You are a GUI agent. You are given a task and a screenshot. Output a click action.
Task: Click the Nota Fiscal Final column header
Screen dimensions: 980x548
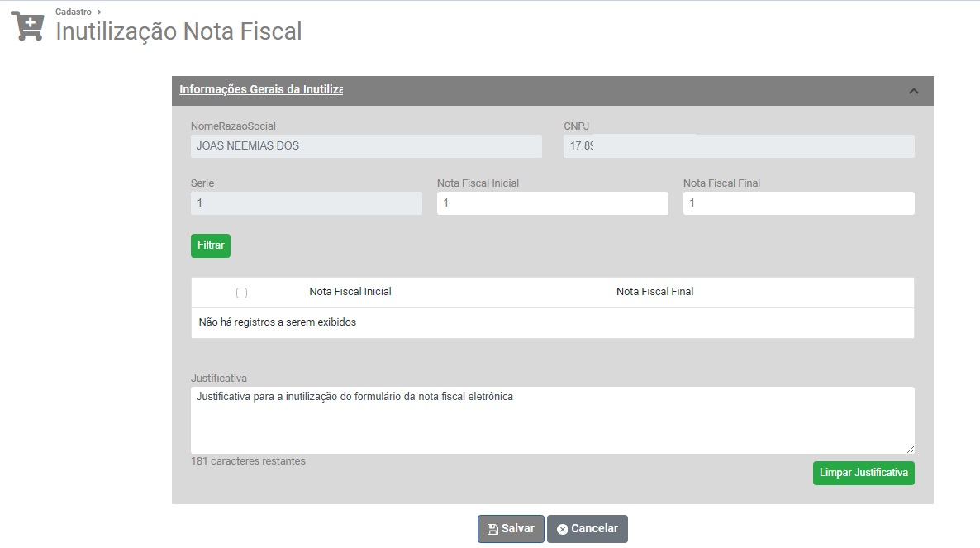point(655,292)
